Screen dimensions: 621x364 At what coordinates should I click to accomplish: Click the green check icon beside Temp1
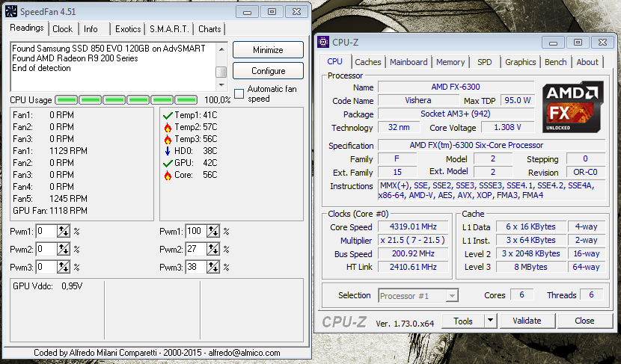168,116
